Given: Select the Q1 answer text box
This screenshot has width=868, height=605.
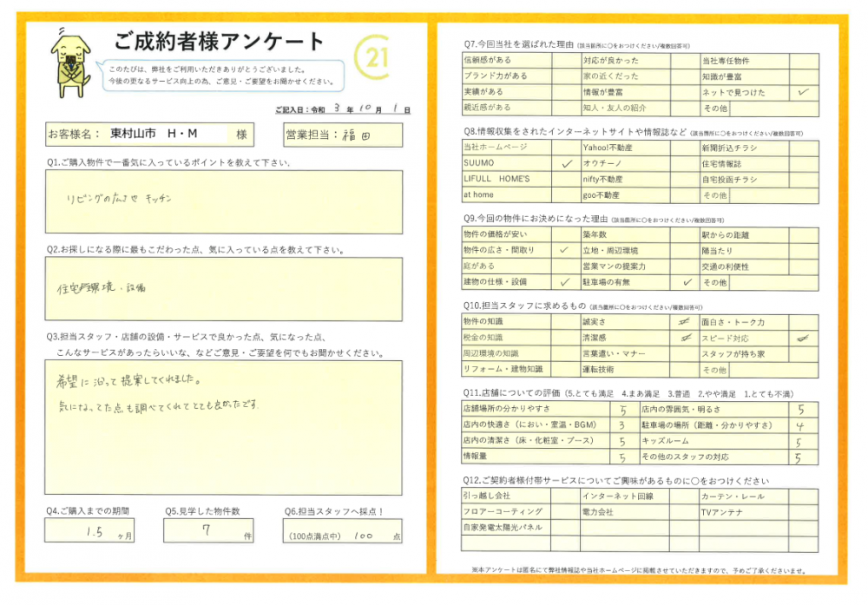Looking at the screenshot, I should (224, 201).
